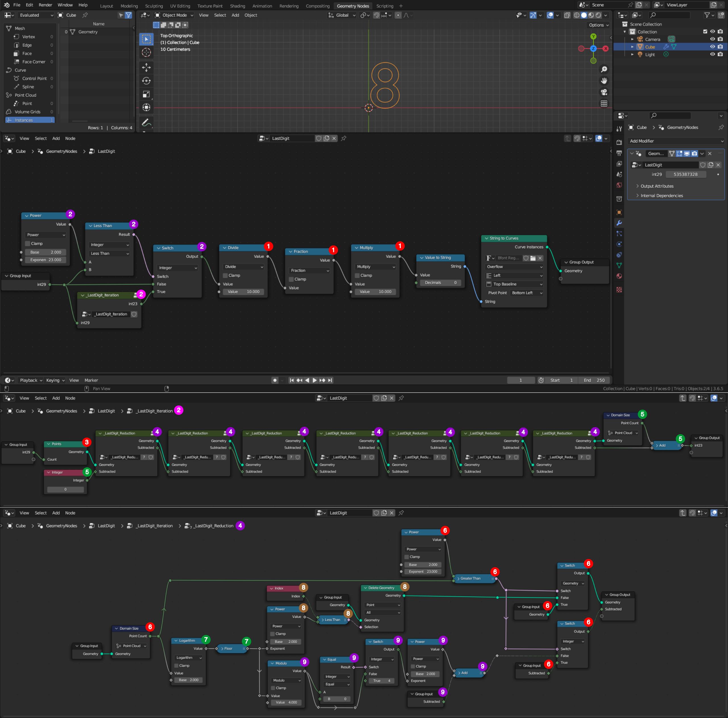728x718 pixels.
Task: Toggle Clamp checkbox in top Power node
Action: 28,243
